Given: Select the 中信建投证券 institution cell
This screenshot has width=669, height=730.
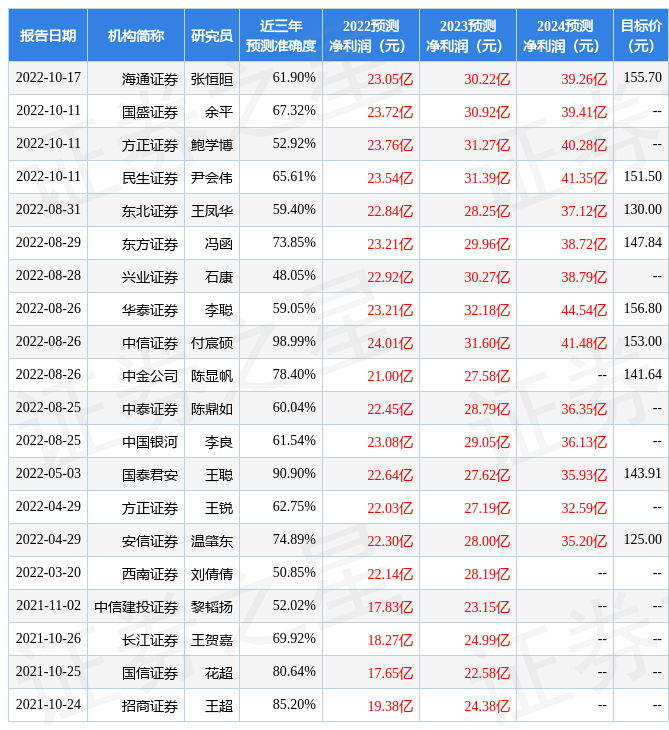Looking at the screenshot, I should 136,608.
